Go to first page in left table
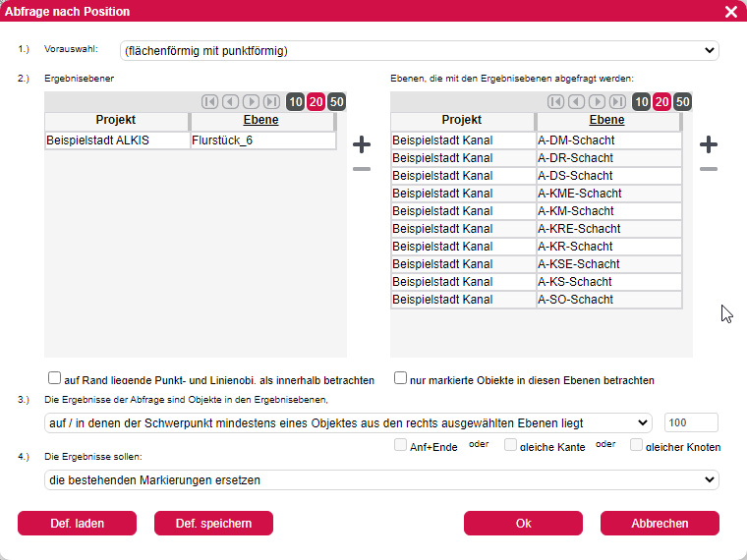Viewport: 747px width, 560px height. pyautogui.click(x=209, y=101)
